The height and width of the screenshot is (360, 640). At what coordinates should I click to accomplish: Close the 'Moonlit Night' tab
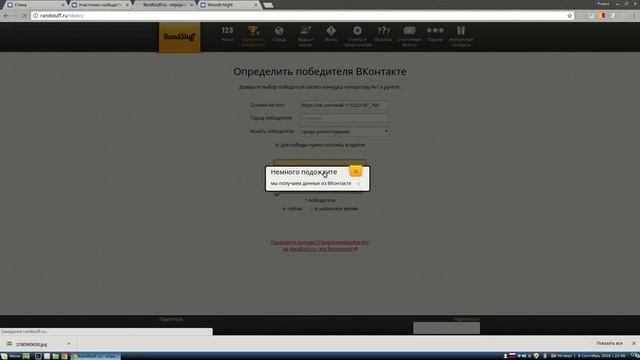point(256,5)
